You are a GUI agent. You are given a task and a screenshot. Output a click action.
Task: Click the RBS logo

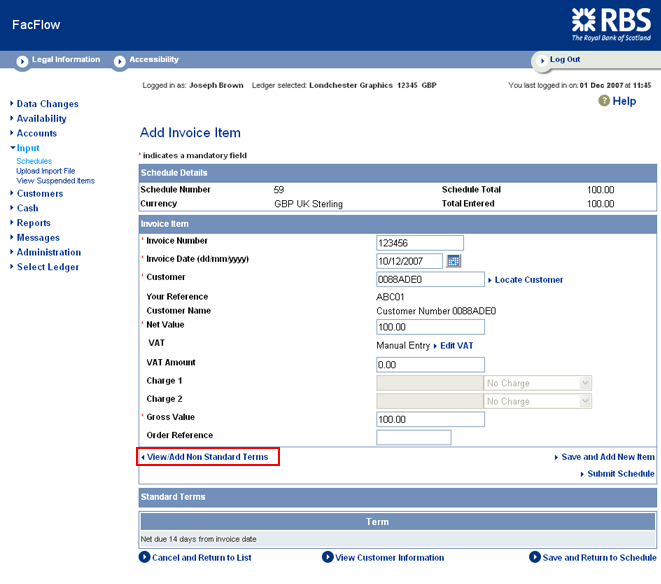610,24
